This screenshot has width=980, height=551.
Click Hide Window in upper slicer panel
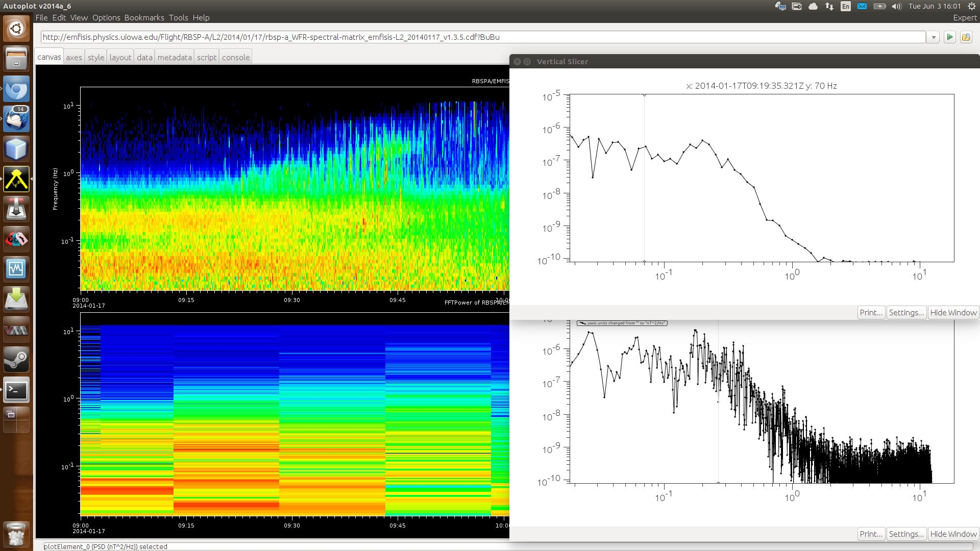tap(953, 313)
